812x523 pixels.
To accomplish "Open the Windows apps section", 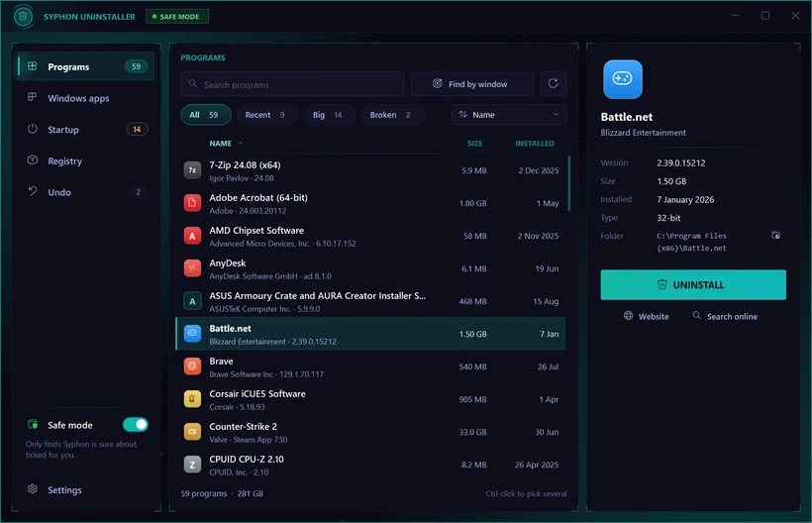I will [x=86, y=98].
